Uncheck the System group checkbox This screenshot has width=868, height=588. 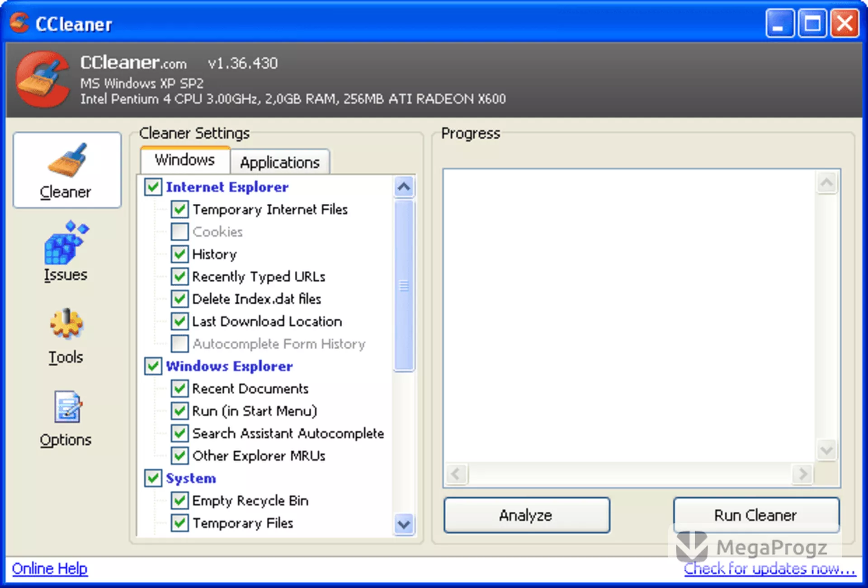pos(153,478)
